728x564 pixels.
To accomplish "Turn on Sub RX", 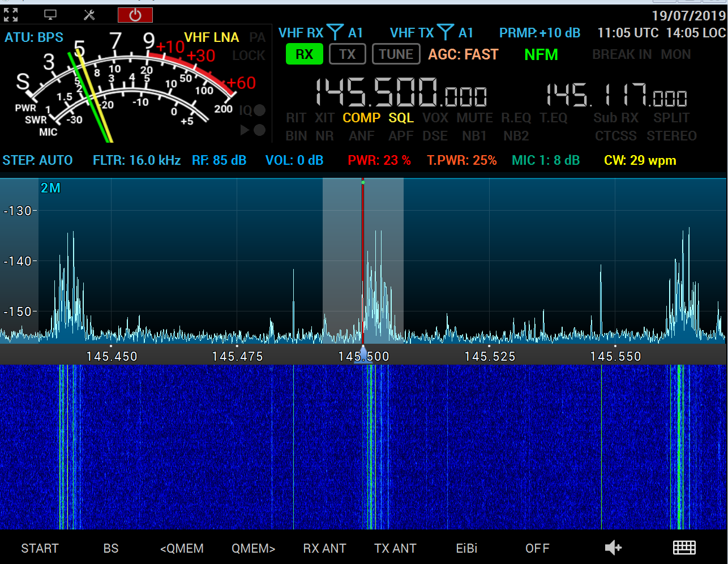I will tap(616, 118).
